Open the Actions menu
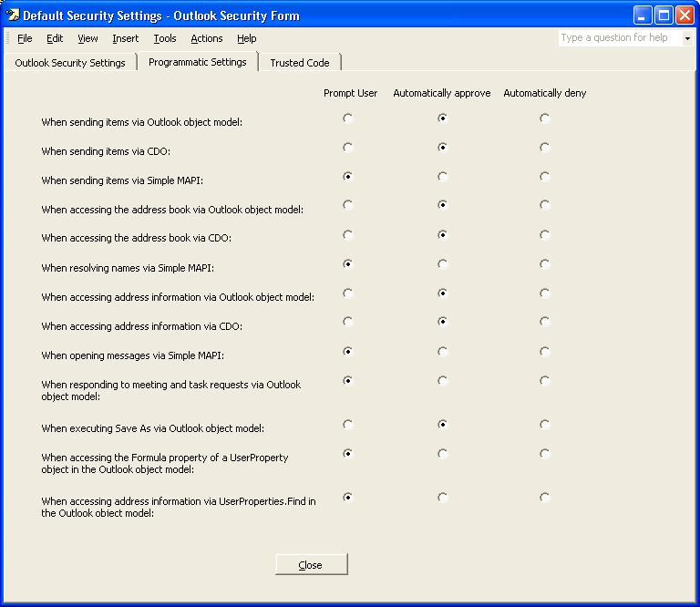Image resolution: width=700 pixels, height=607 pixels. click(207, 39)
